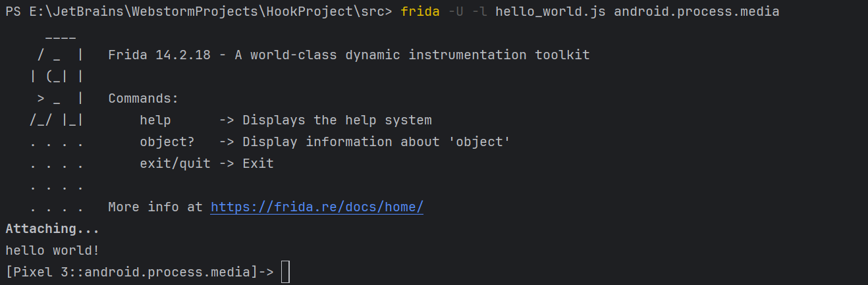Click 'Displays the help system' description
Viewport: 868px width, 285px height.
pyautogui.click(x=337, y=120)
